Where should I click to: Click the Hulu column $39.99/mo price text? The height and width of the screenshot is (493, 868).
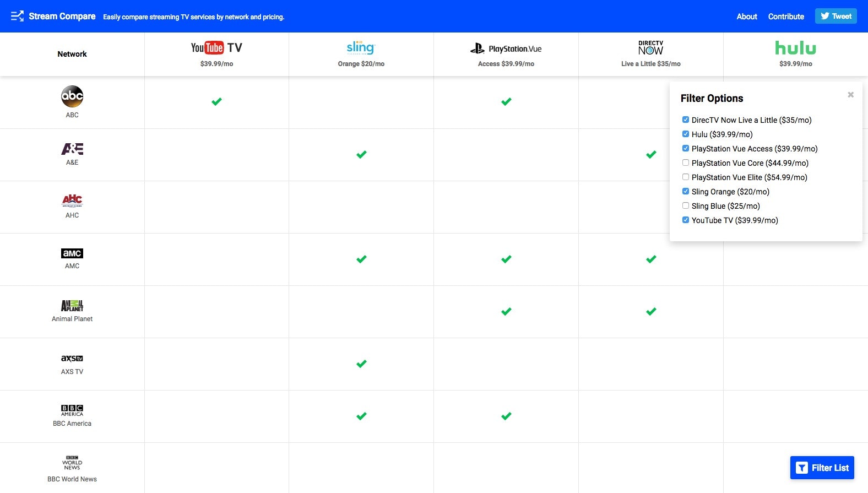point(795,64)
